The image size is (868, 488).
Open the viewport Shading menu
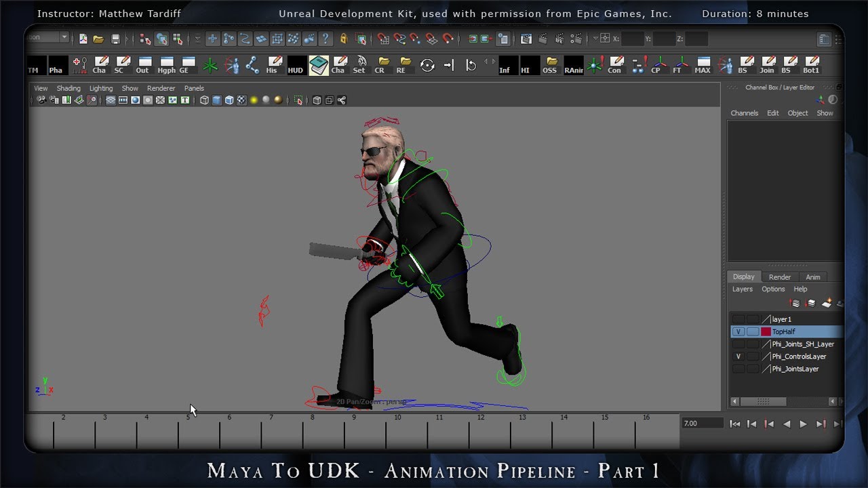tap(68, 88)
